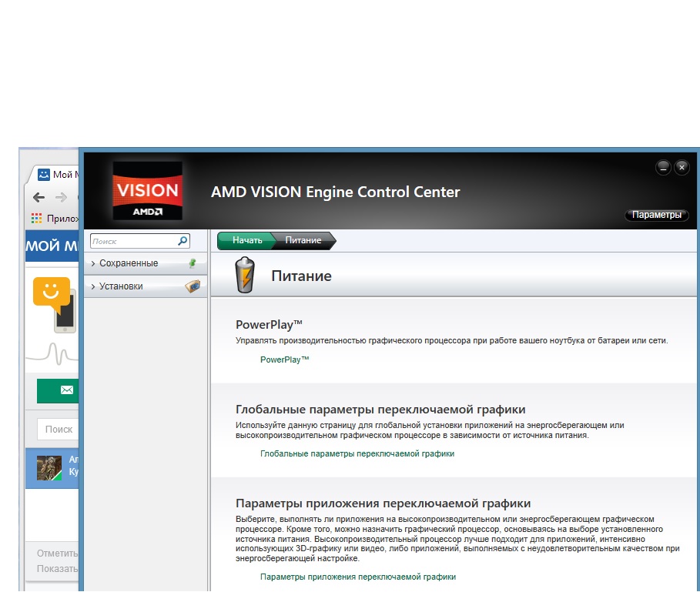Focus the Поиск field in browser page
This screenshot has height=592, width=700.
pyautogui.click(x=58, y=429)
